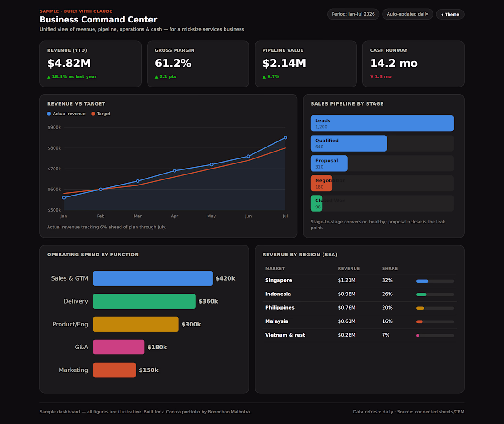Click the $300k spend value
The height and width of the screenshot is (424, 504).
point(191,325)
